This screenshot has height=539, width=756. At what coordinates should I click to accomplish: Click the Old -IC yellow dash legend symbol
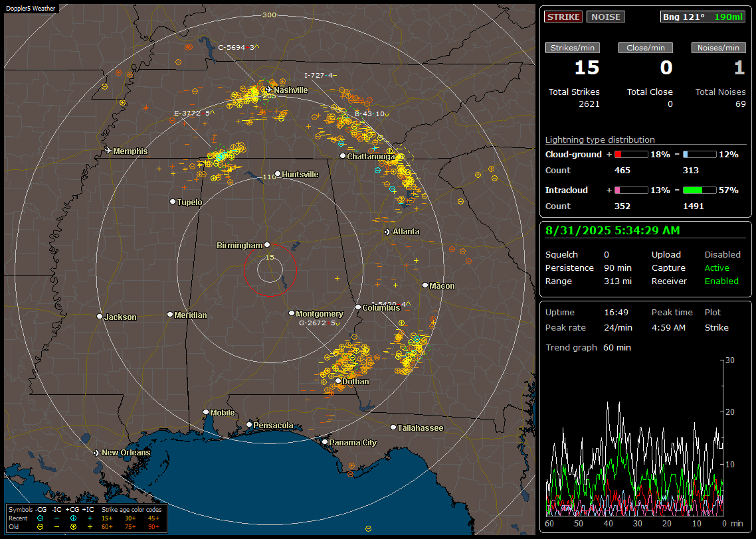pos(57,527)
